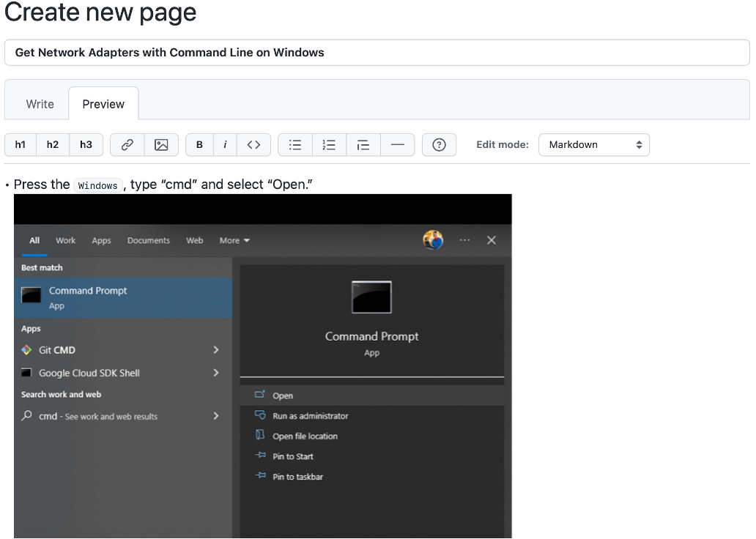Click the Work tab in search image
756x539 pixels.
pos(66,240)
